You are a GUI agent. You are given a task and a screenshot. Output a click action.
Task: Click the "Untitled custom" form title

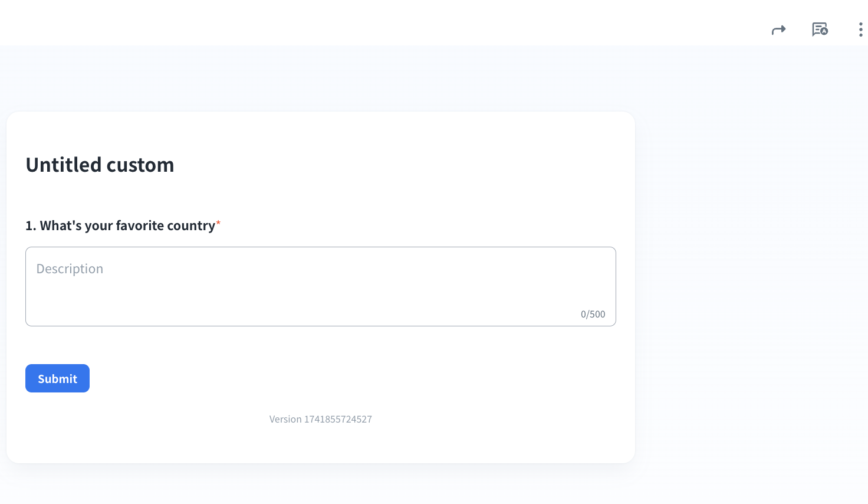point(100,165)
